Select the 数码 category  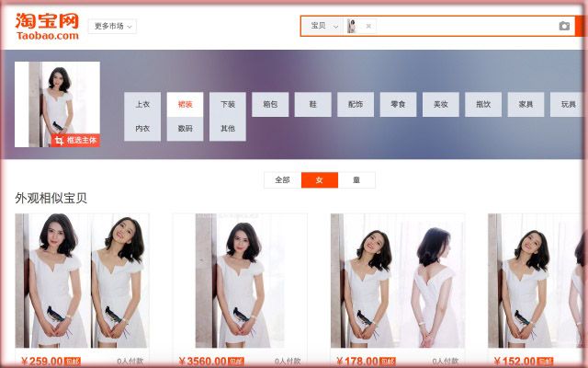click(x=185, y=129)
